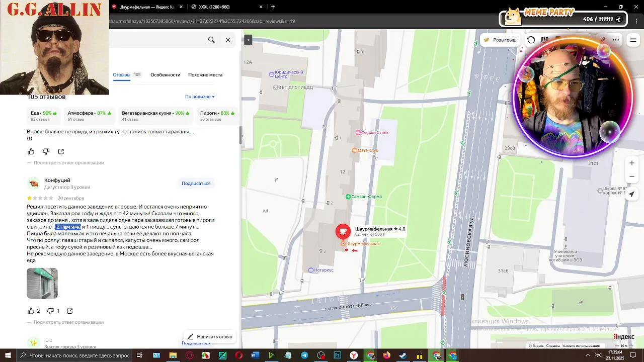Open Steam from the taskbar
The width and height of the screenshot is (644, 362).
coord(403,355)
